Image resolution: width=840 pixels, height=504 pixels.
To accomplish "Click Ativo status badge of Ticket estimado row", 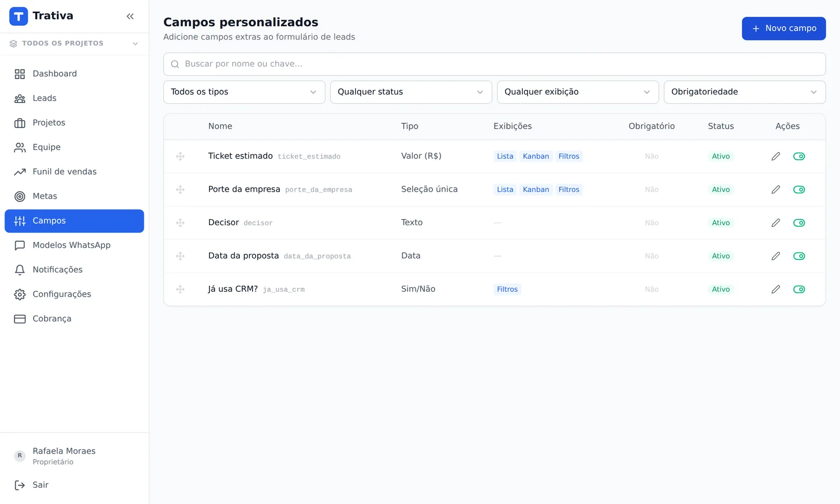I will [721, 156].
